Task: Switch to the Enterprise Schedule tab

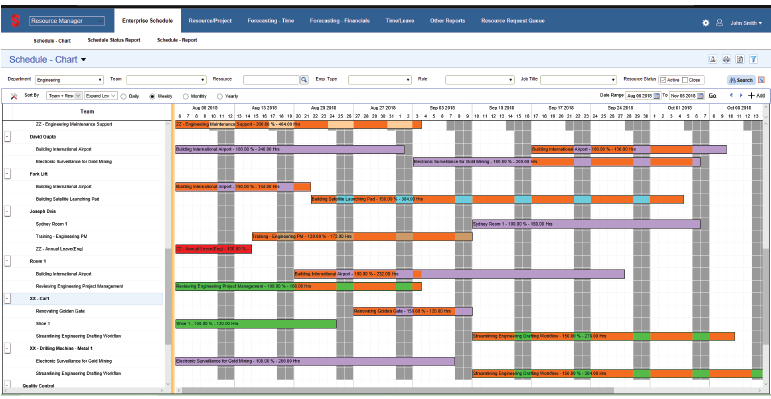Action: pyautogui.click(x=148, y=21)
